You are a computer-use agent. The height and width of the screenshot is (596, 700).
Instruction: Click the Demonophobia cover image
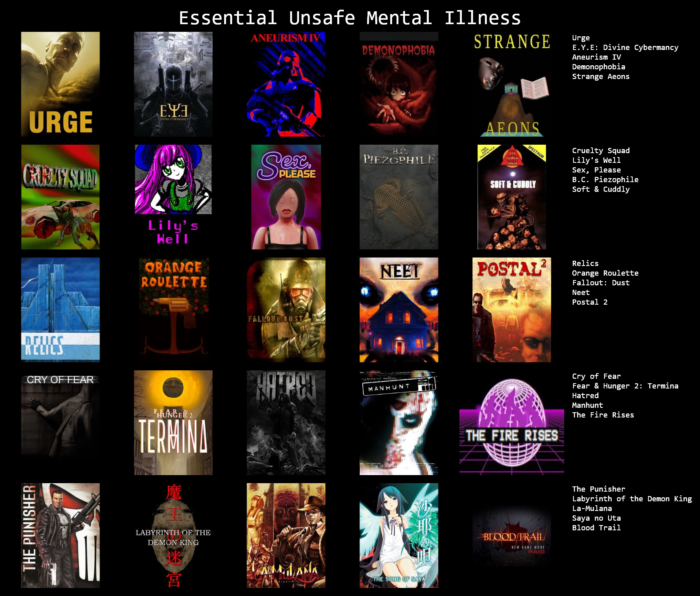[399, 84]
